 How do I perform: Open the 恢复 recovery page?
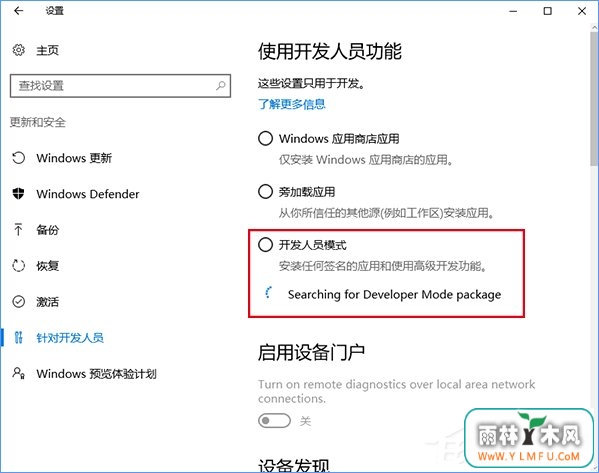tap(47, 266)
